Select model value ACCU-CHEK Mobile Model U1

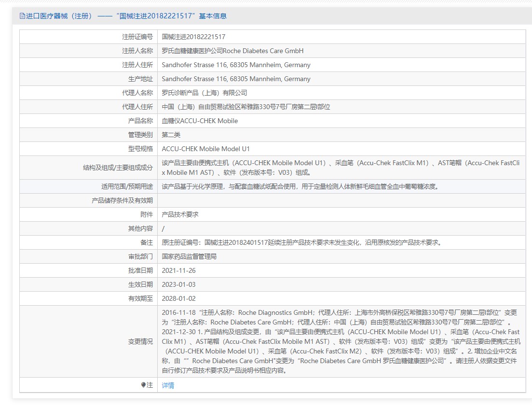[205, 149]
